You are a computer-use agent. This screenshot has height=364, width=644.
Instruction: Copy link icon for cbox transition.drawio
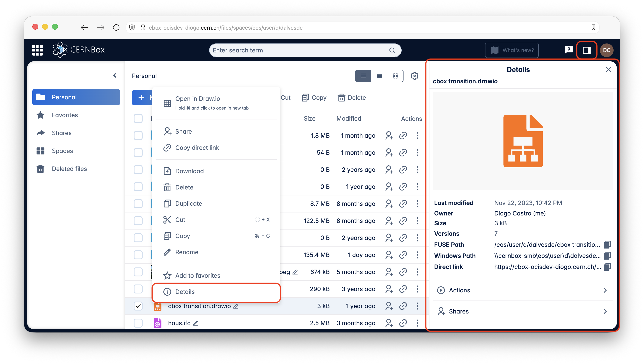click(403, 306)
